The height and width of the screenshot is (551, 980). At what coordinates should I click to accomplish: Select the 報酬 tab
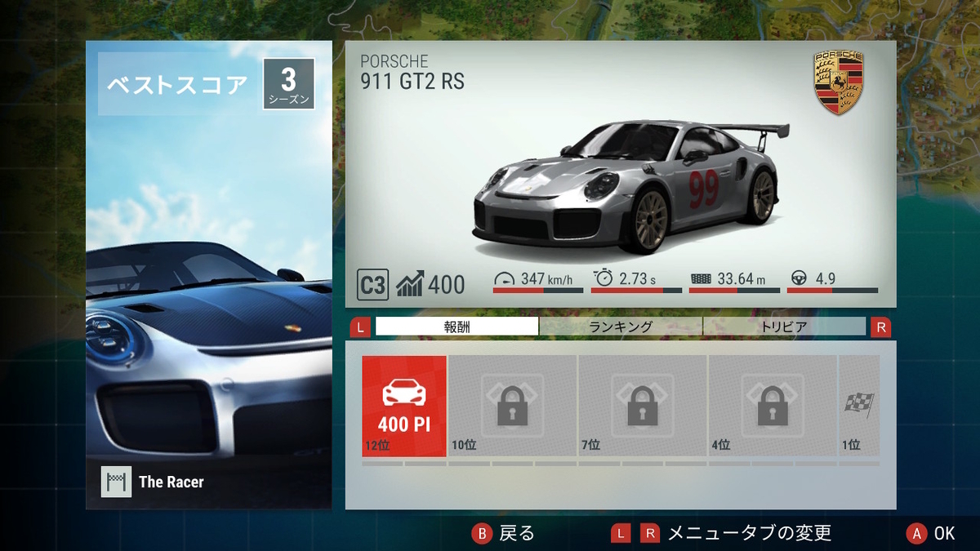[457, 327]
